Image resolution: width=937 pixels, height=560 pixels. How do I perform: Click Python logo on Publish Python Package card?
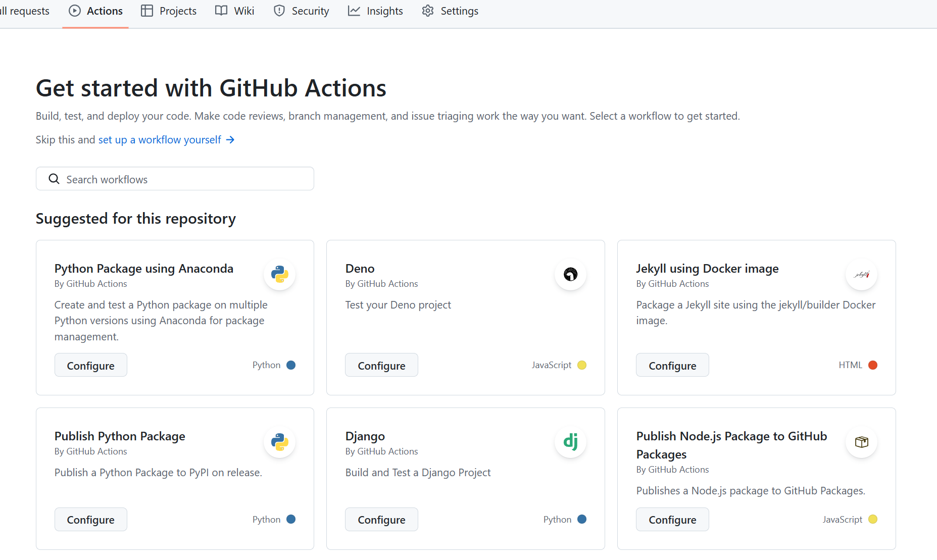[x=279, y=442]
